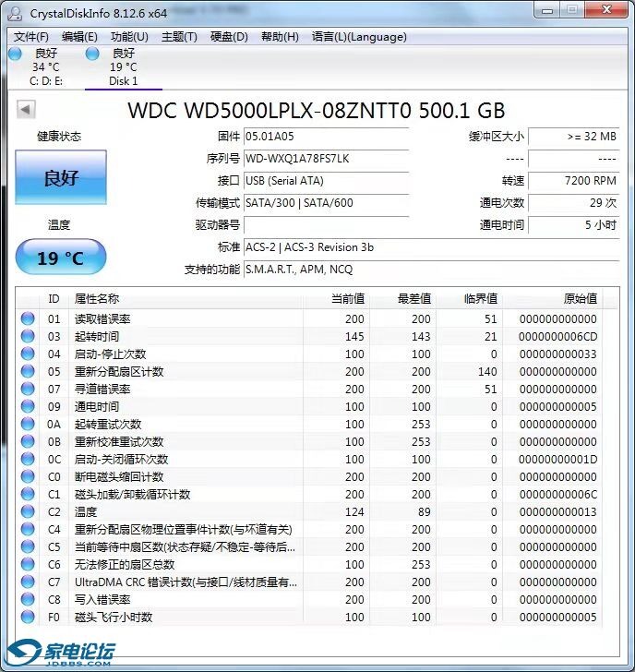Click the features field S.M.A.R.T., APM, NCQ
This screenshot has height=672, width=635.
point(431,270)
